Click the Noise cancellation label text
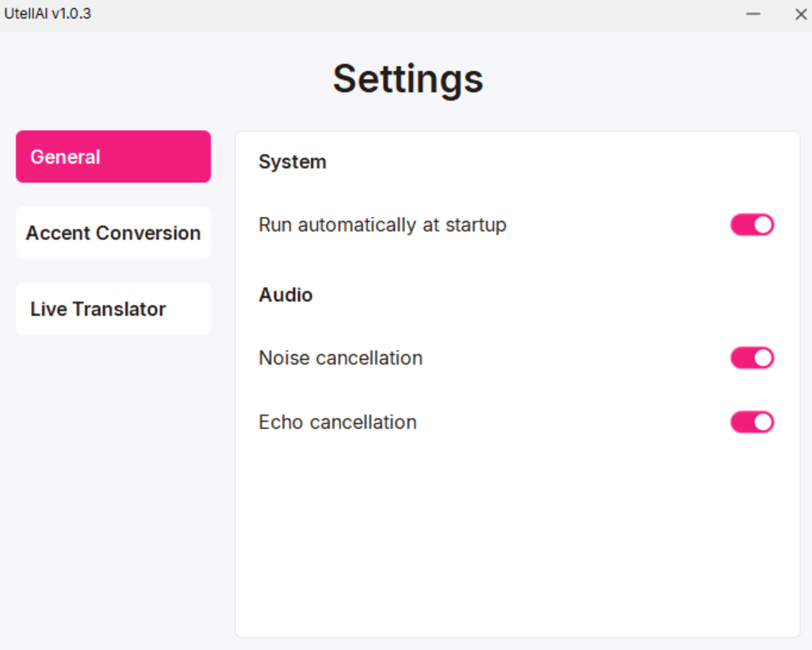812x650 pixels. (x=340, y=358)
